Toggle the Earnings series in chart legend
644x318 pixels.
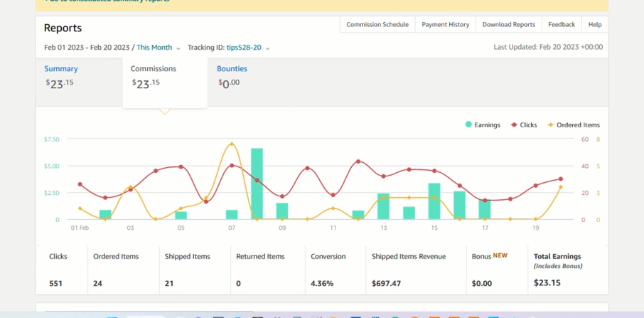[x=483, y=125]
